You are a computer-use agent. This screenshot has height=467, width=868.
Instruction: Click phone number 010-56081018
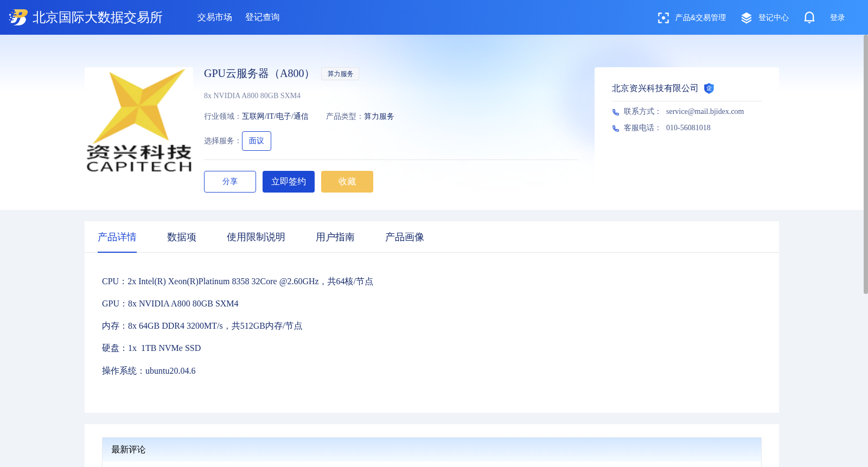point(688,128)
